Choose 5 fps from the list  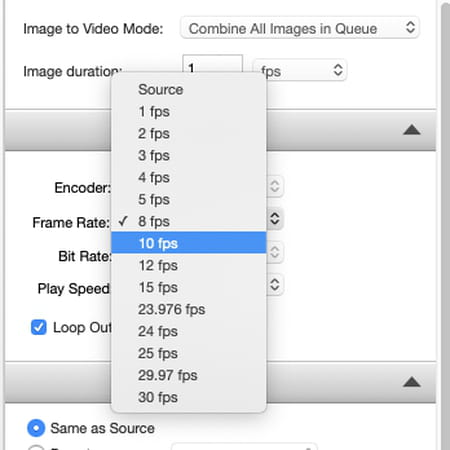pos(189,199)
